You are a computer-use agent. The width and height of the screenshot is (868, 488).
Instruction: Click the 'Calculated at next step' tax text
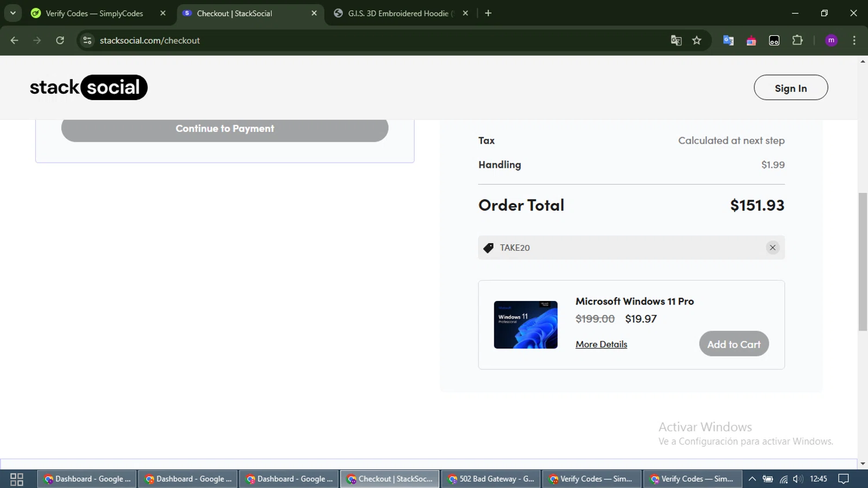(x=731, y=141)
